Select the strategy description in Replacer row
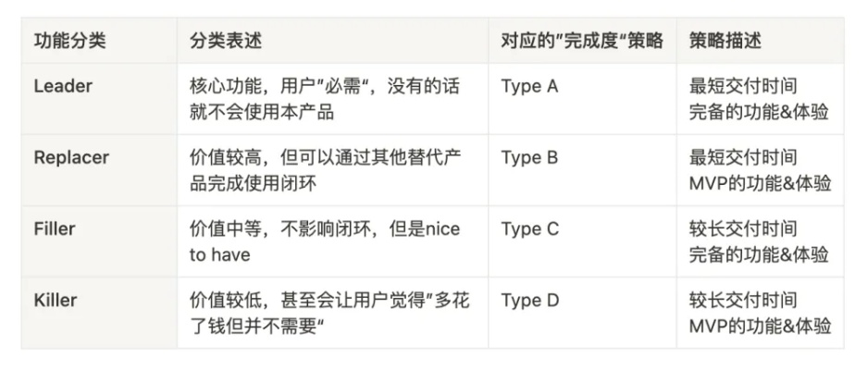 tap(759, 170)
